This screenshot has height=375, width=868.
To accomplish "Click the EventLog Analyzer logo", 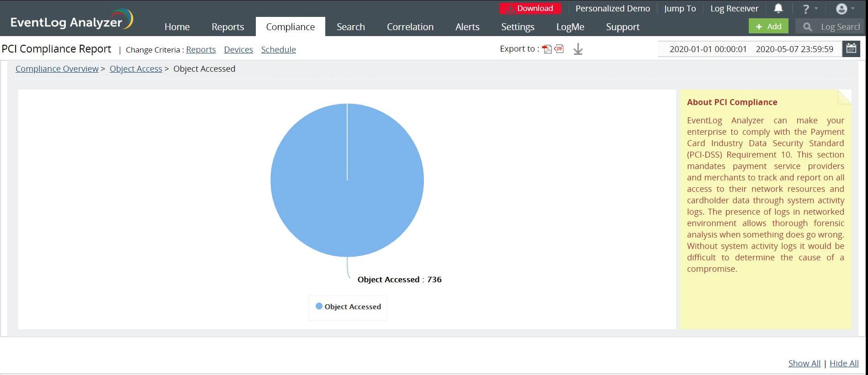I will (71, 20).
